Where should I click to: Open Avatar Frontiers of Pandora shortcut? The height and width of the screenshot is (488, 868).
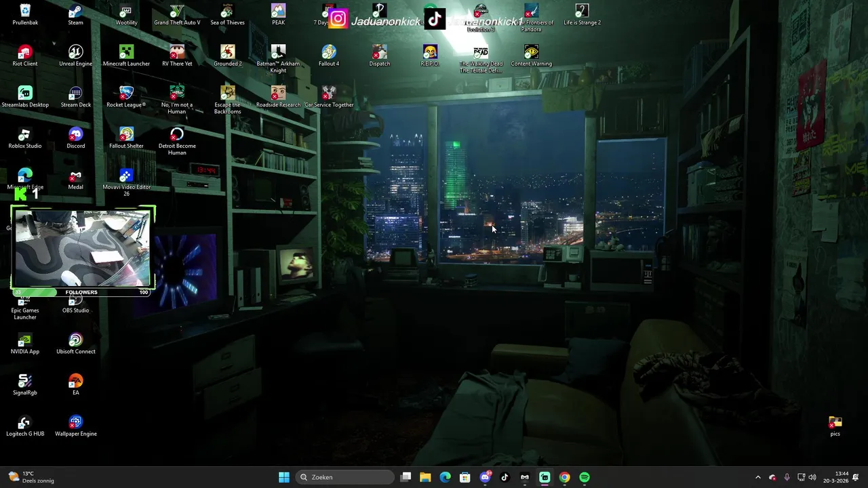click(531, 18)
